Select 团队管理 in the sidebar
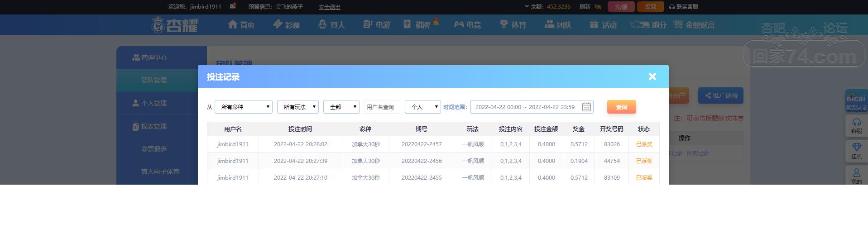Image resolution: width=868 pixels, height=248 pixels. (x=162, y=80)
